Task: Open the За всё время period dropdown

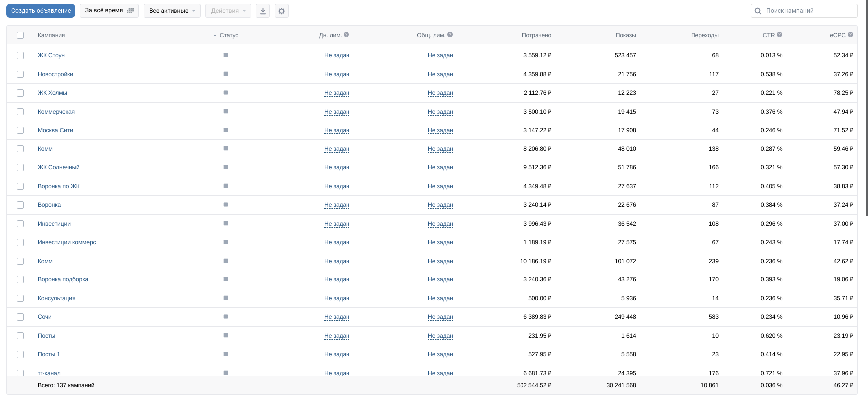Action: click(x=109, y=11)
